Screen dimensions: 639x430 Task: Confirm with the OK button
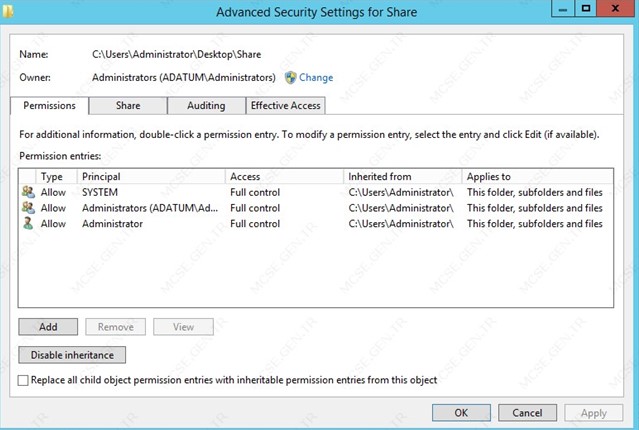click(x=461, y=413)
